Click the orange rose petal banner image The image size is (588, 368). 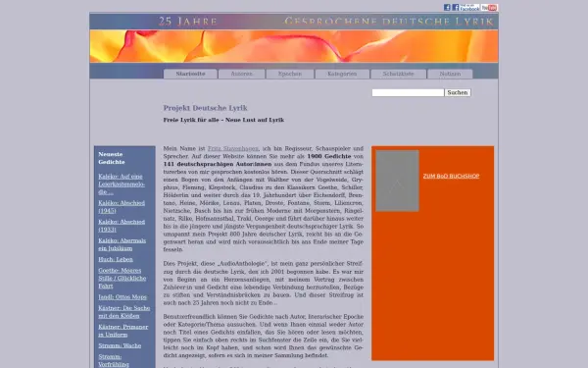click(294, 46)
